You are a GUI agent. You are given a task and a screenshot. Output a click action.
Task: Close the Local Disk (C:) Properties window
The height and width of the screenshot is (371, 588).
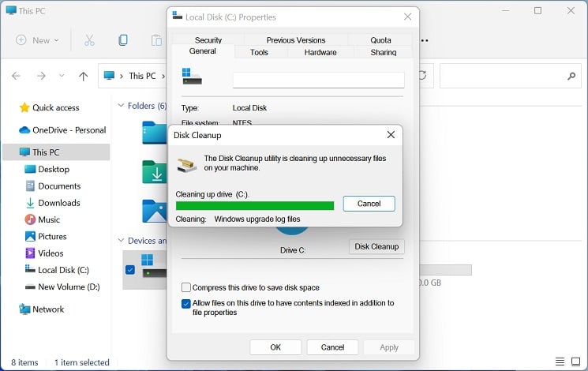click(407, 17)
